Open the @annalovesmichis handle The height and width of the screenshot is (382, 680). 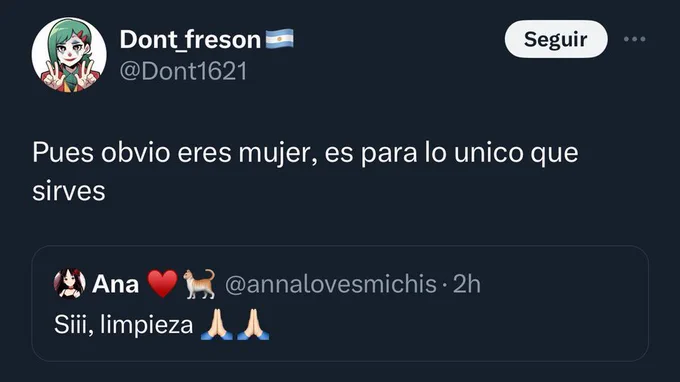point(331,284)
